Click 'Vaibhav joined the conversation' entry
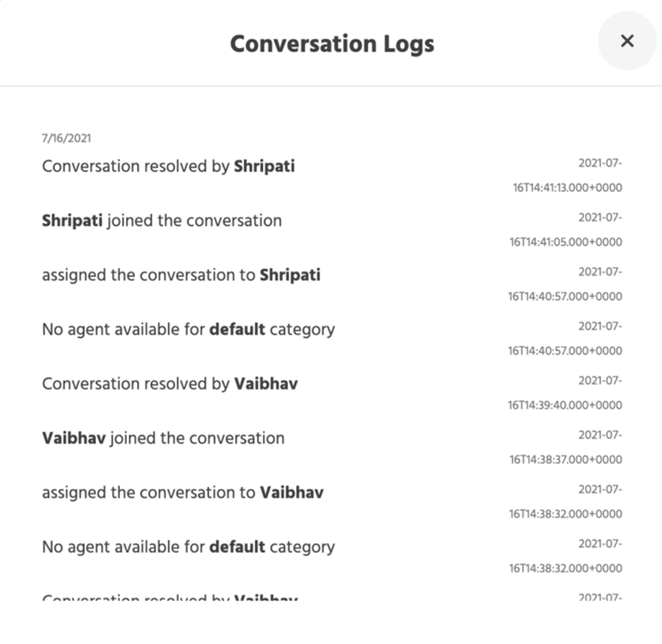The image size is (662, 644). pos(163,438)
